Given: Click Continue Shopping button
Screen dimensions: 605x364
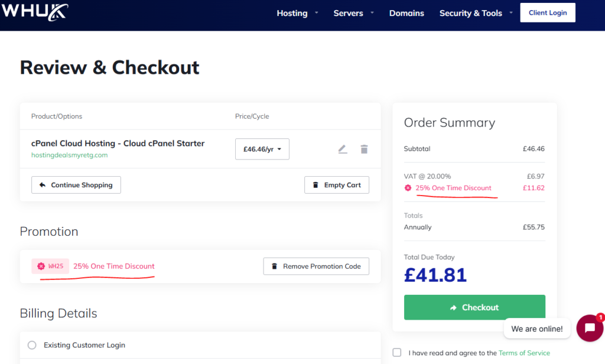Looking at the screenshot, I should 76,185.
